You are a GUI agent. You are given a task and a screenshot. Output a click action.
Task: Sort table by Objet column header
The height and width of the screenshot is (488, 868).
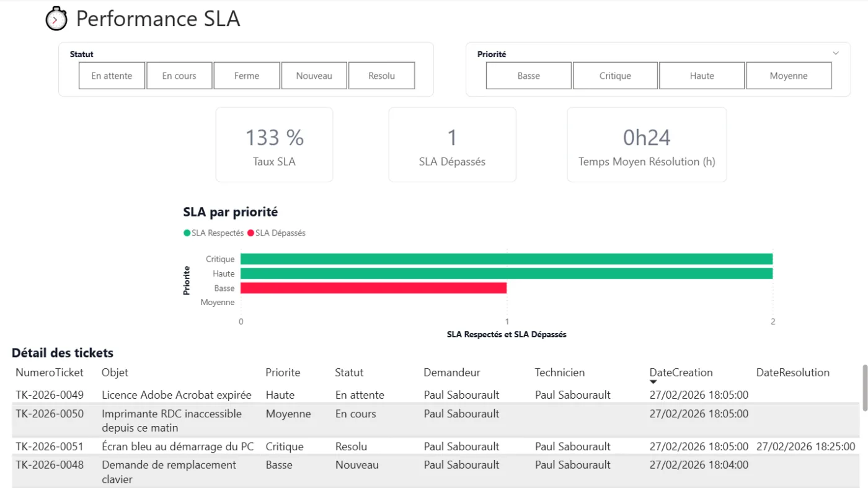pos(115,373)
